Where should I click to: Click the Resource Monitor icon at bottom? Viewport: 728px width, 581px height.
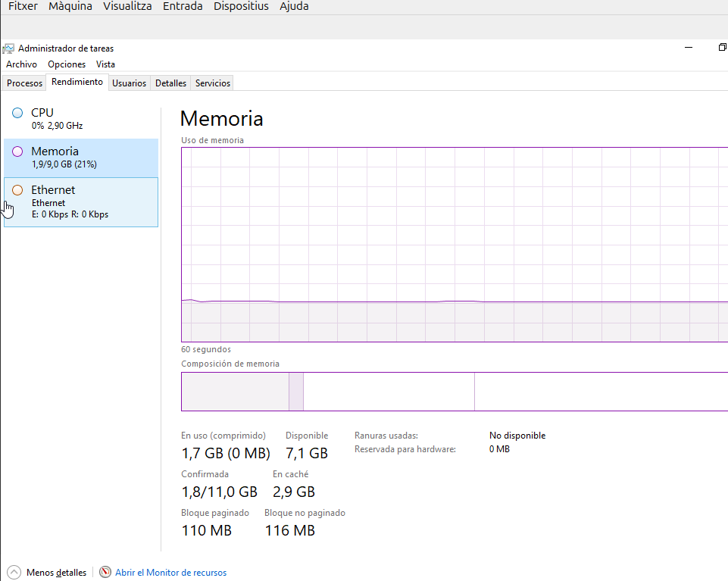(x=105, y=573)
